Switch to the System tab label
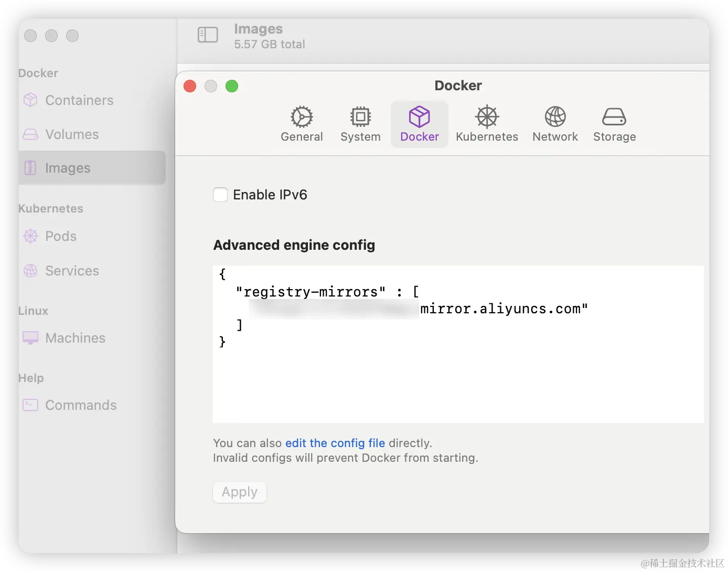The width and height of the screenshot is (728, 572). [x=360, y=137]
